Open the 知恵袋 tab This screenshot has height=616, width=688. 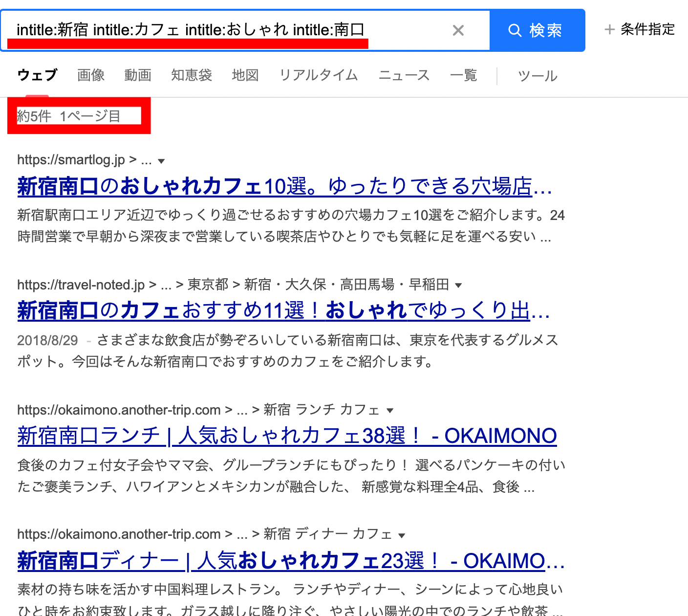pos(192,75)
